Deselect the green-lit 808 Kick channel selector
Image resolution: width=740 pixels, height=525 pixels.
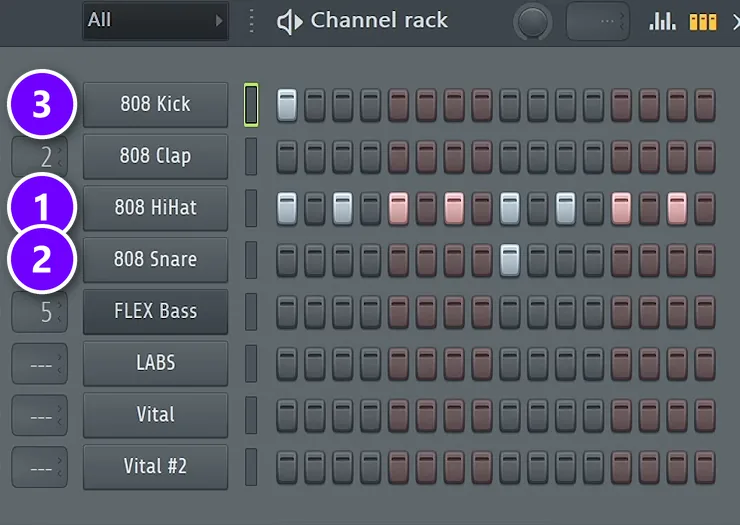click(x=251, y=105)
